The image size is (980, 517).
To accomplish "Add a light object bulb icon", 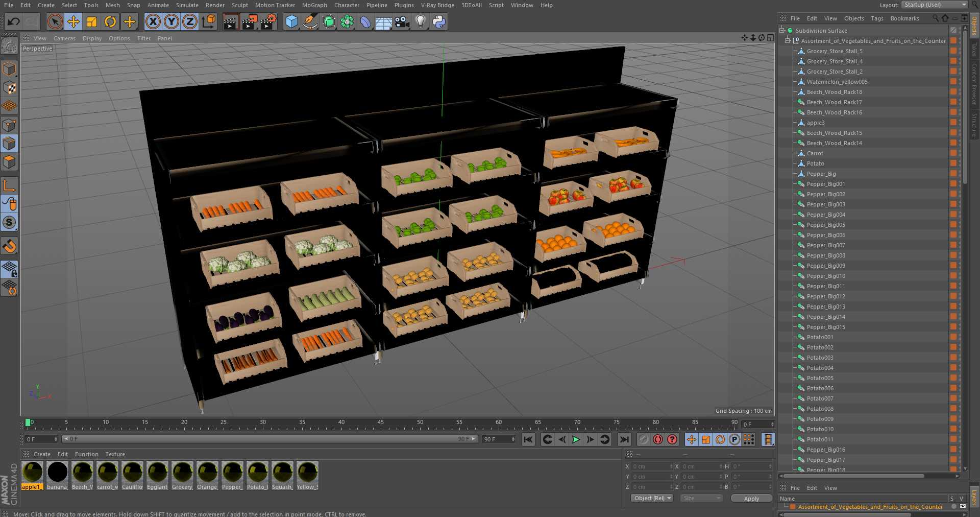I will pyautogui.click(x=420, y=21).
